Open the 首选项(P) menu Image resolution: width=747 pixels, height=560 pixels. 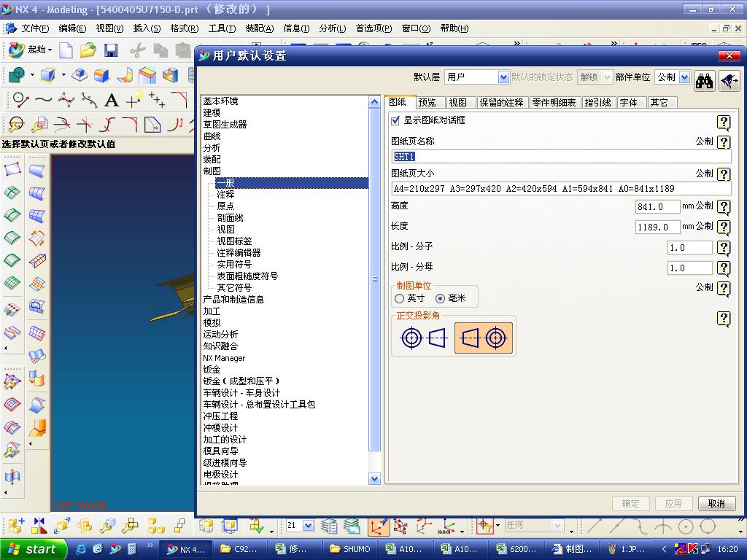[x=374, y=28]
